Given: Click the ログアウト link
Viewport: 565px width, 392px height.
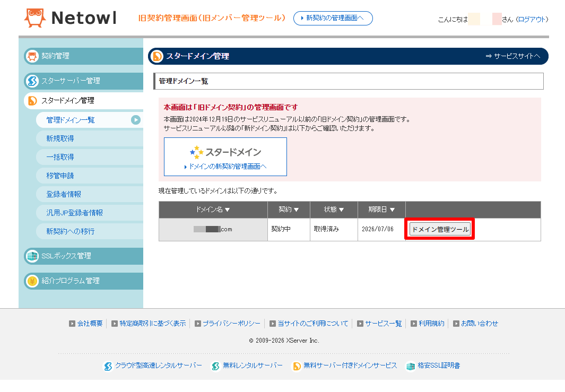Looking at the screenshot, I should (x=532, y=19).
